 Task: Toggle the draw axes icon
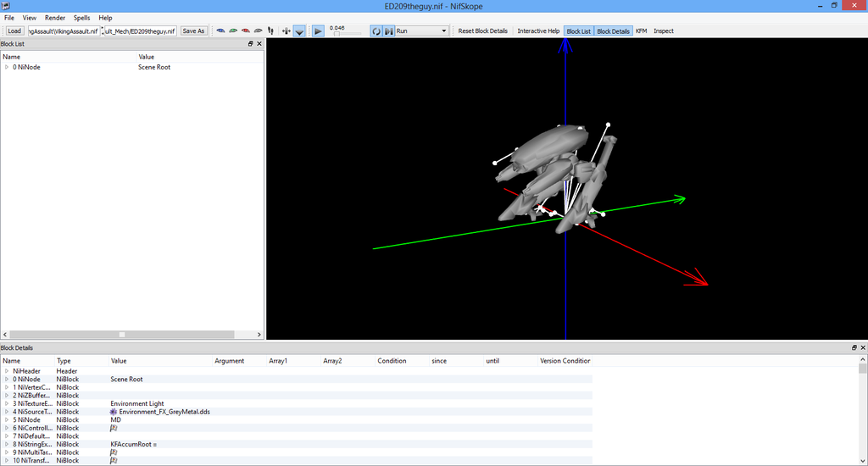(287, 31)
